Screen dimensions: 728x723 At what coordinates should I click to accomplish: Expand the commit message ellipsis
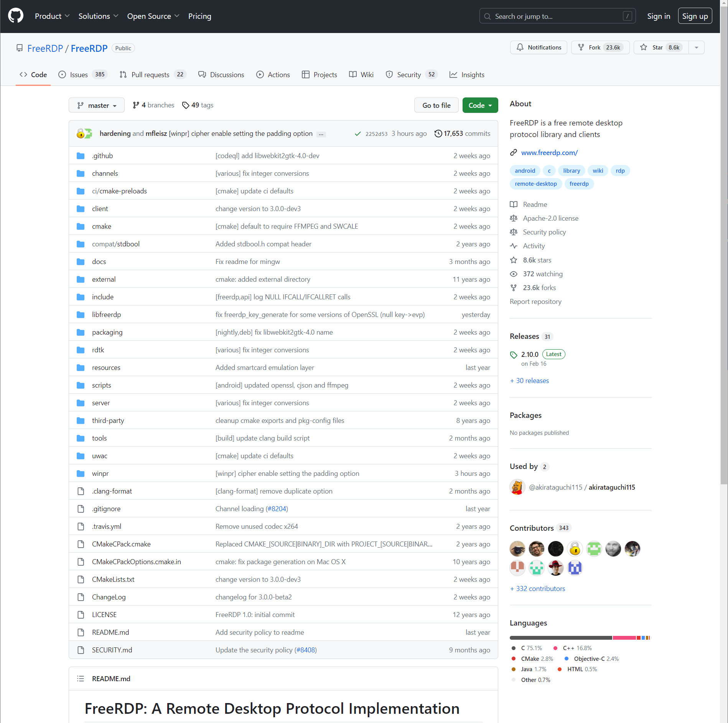(x=321, y=134)
